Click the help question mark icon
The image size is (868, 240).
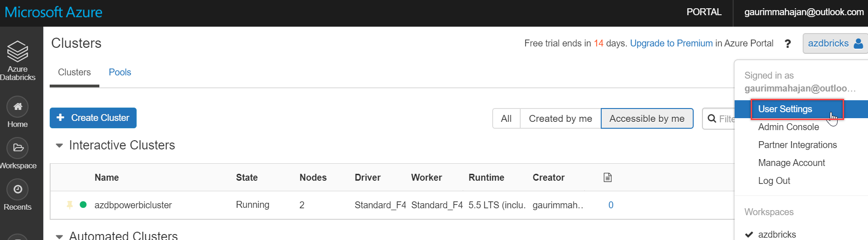pos(788,44)
